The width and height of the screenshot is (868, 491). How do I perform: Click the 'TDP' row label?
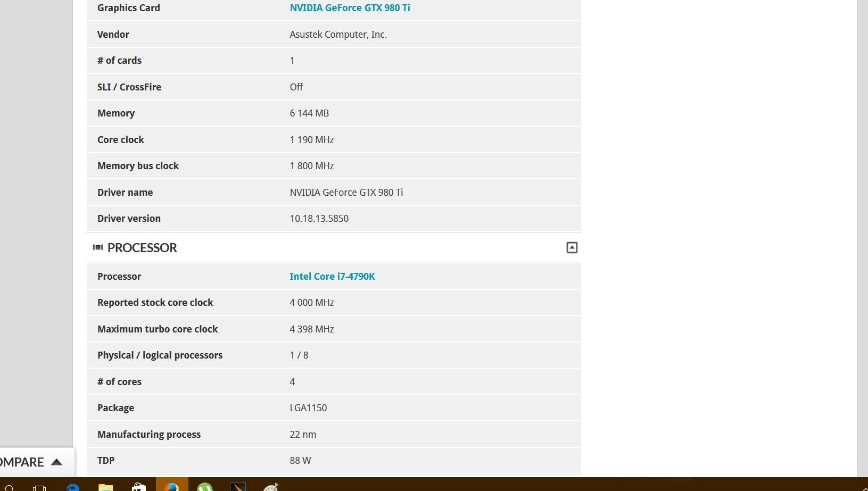(x=106, y=461)
